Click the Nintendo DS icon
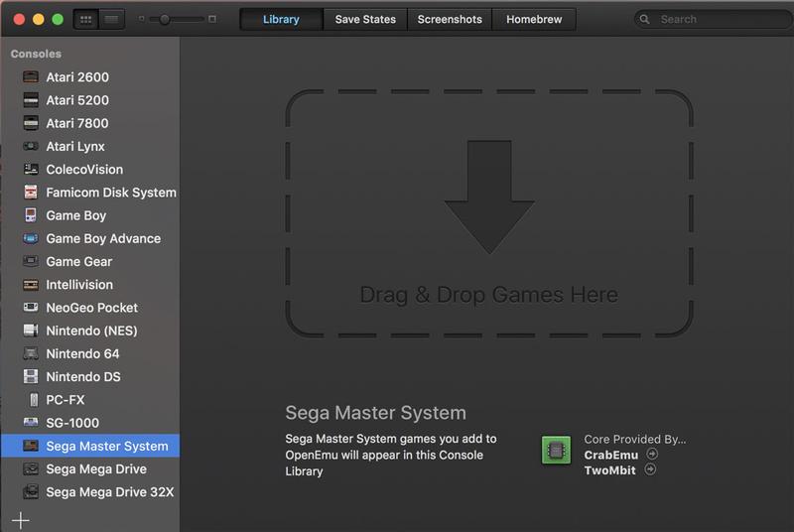This screenshot has height=532, width=794. point(31,376)
